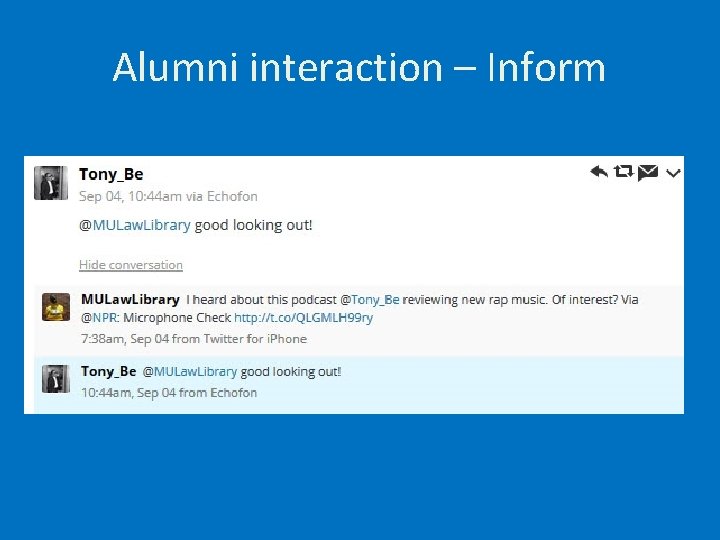Click the retweet icon
The height and width of the screenshot is (540, 720).
(x=623, y=172)
